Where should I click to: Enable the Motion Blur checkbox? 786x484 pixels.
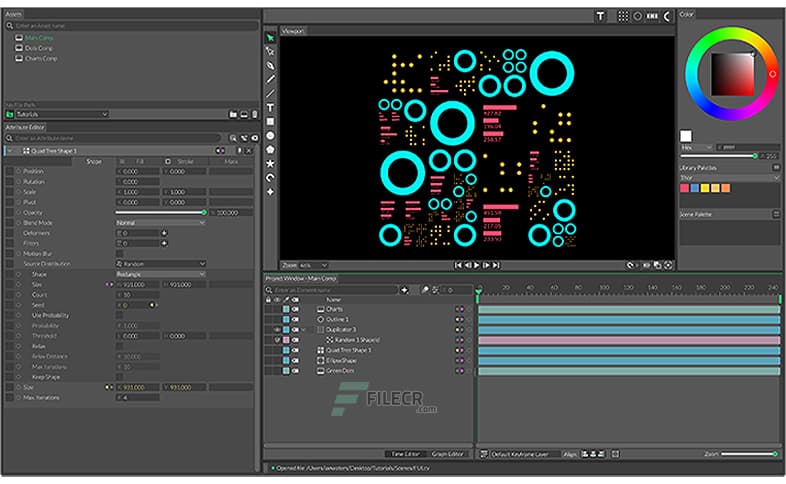coord(119,253)
